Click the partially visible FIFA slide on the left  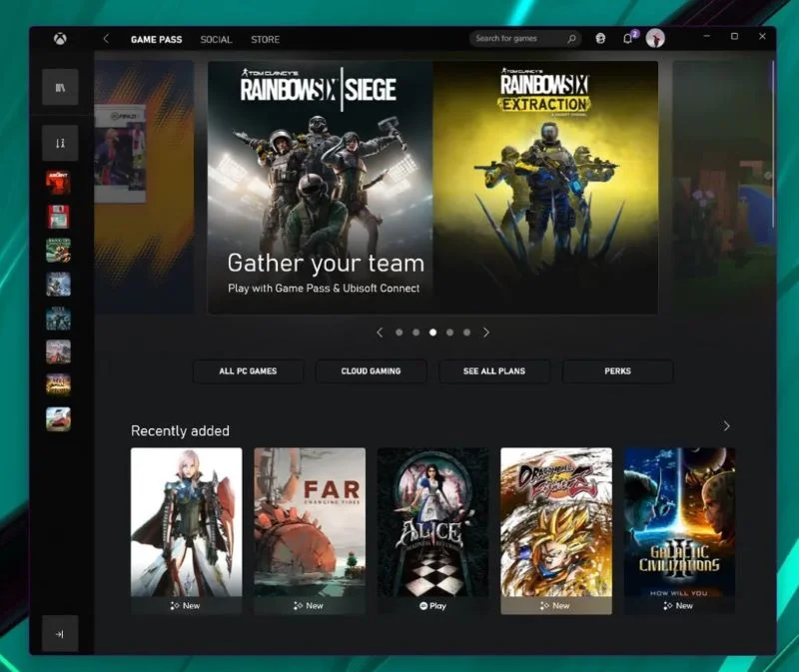(144, 188)
